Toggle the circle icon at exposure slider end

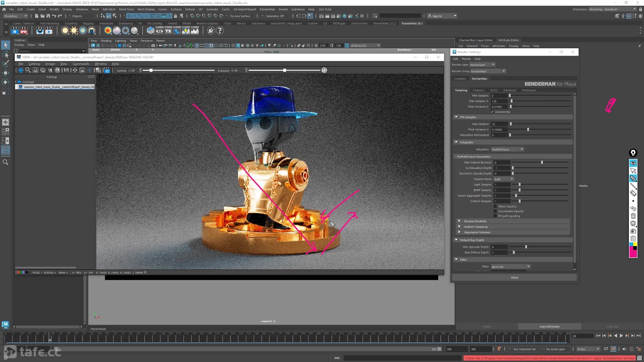[x=324, y=70]
